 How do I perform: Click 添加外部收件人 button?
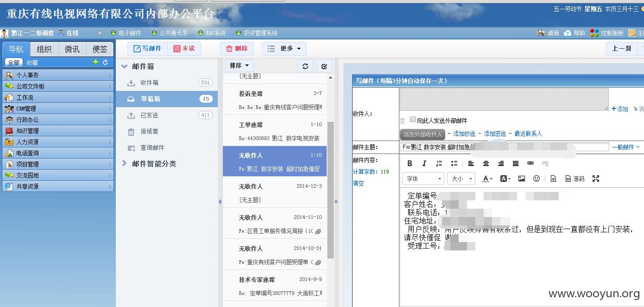point(423,134)
